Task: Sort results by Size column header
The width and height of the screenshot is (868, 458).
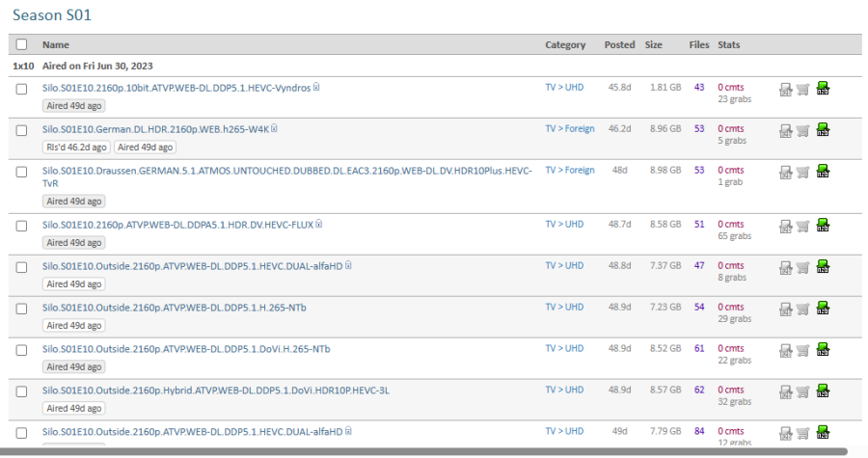Action: 653,44
